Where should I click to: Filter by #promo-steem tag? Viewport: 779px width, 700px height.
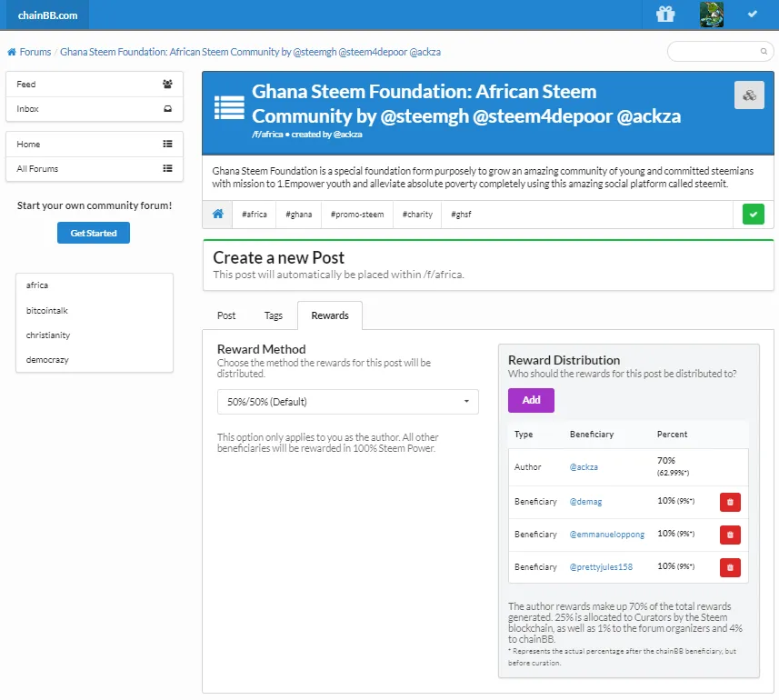coord(357,215)
